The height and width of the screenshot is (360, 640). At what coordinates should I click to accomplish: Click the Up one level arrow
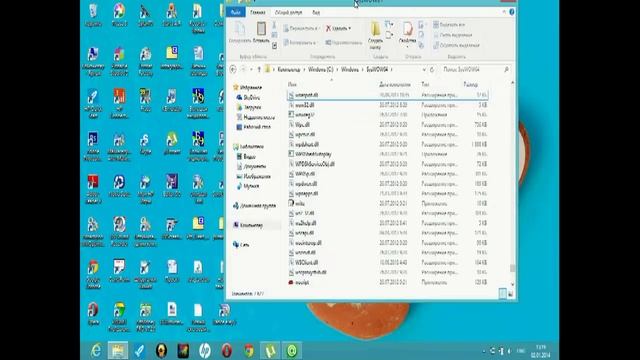tap(258, 70)
